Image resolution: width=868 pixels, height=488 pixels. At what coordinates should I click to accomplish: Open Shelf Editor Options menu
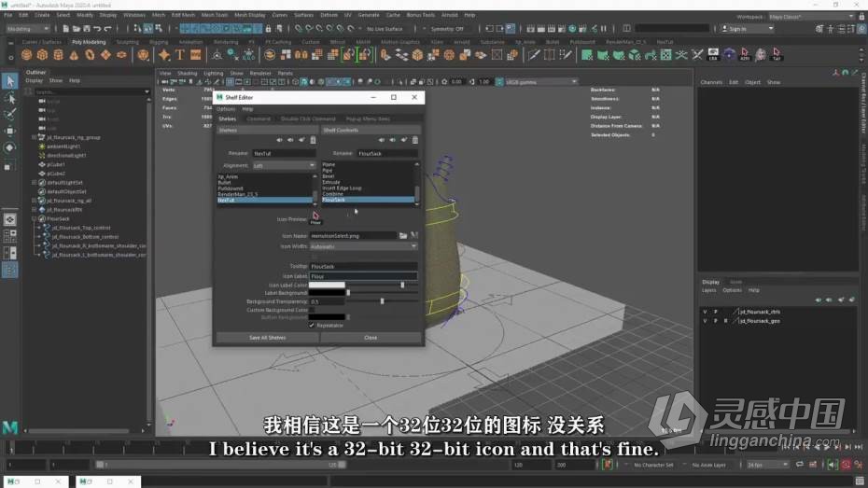(226, 109)
